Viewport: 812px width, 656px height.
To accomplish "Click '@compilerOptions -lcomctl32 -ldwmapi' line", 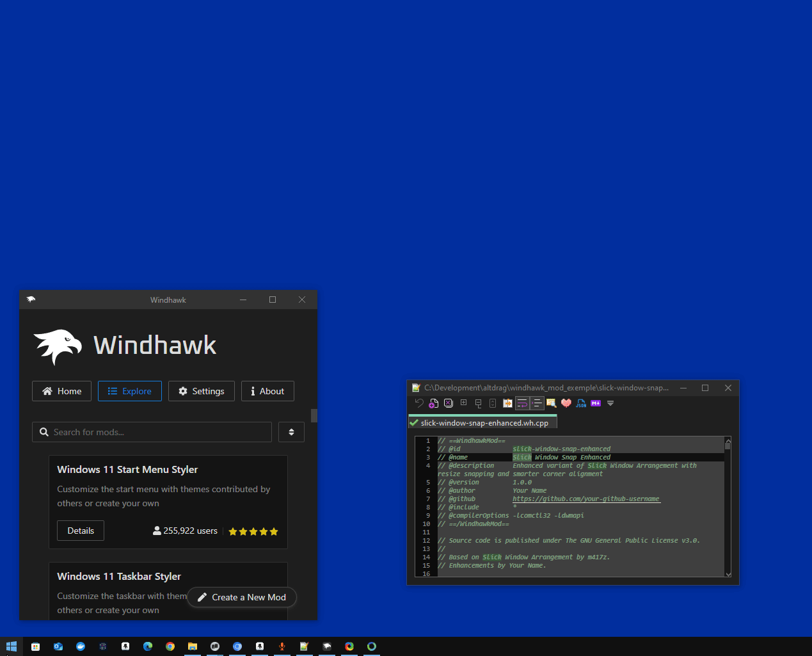I will (511, 515).
